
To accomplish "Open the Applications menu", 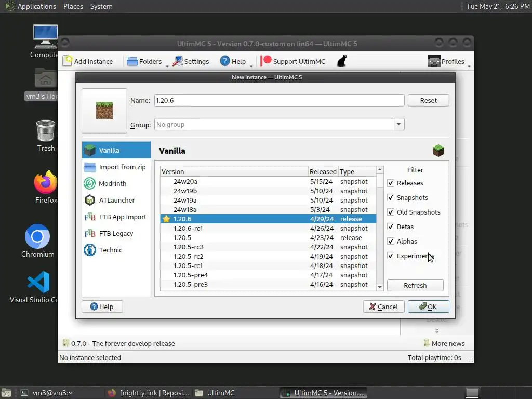I will coord(37,6).
